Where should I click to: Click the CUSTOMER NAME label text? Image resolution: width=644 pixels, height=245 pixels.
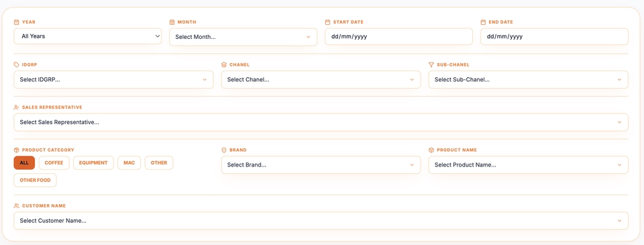click(x=44, y=205)
